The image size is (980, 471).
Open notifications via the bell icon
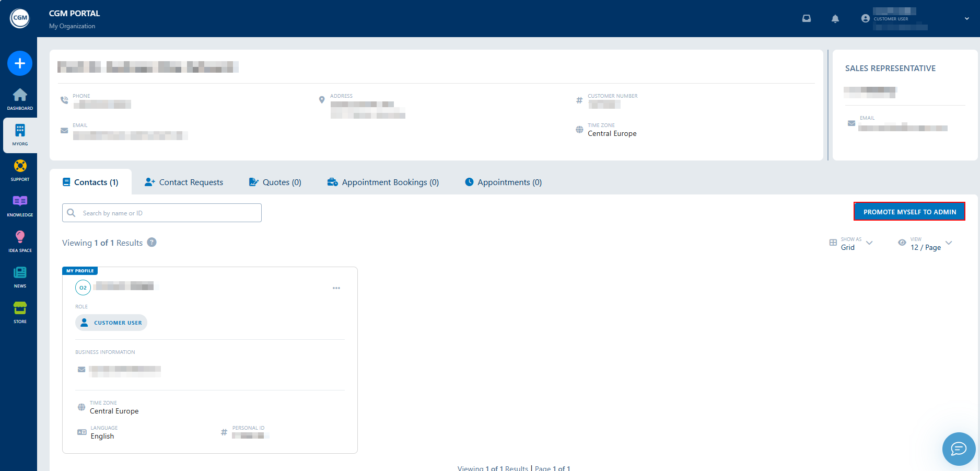pyautogui.click(x=835, y=18)
